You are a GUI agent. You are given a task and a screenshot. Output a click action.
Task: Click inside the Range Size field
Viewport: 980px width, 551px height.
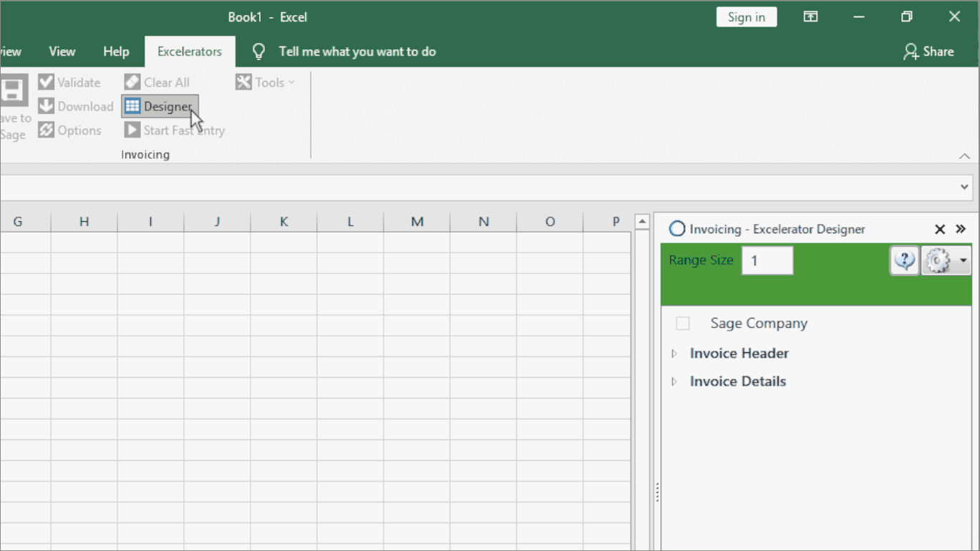pos(767,260)
